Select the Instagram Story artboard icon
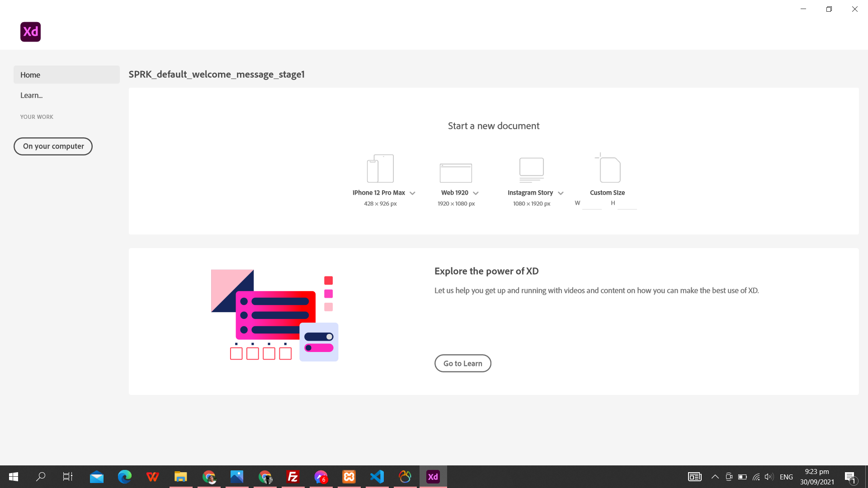 [531, 169]
